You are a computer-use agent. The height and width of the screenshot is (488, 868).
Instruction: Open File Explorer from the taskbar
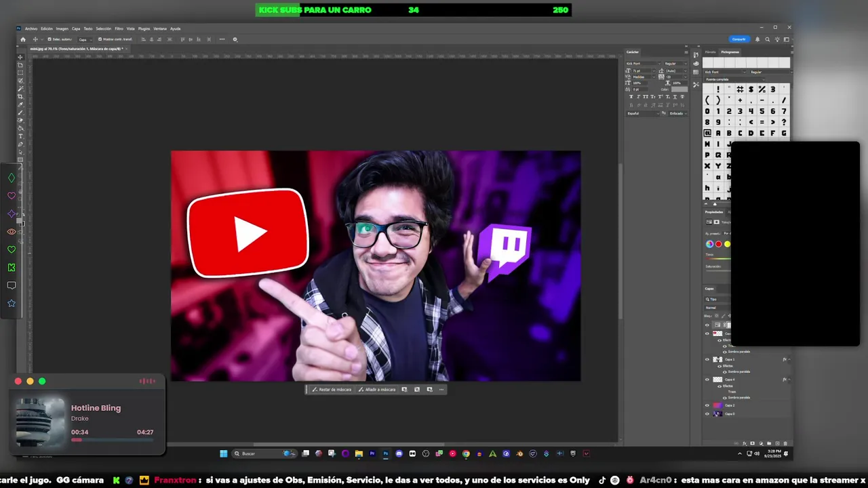pyautogui.click(x=359, y=453)
